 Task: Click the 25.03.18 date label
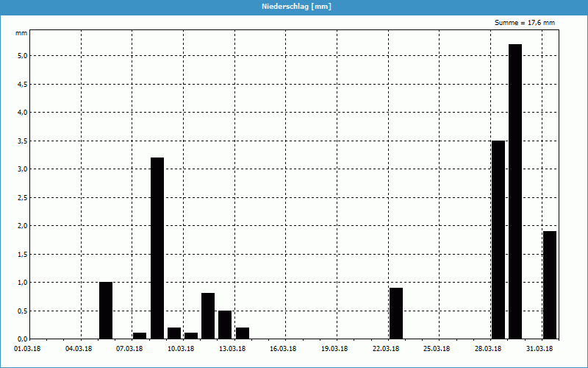coord(437,349)
